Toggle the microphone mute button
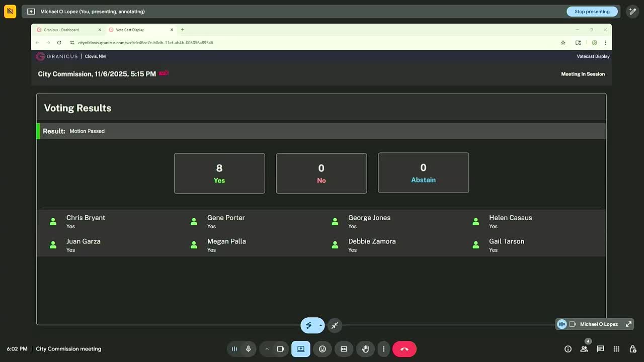Viewport: 644px width, 362px height. click(248, 349)
